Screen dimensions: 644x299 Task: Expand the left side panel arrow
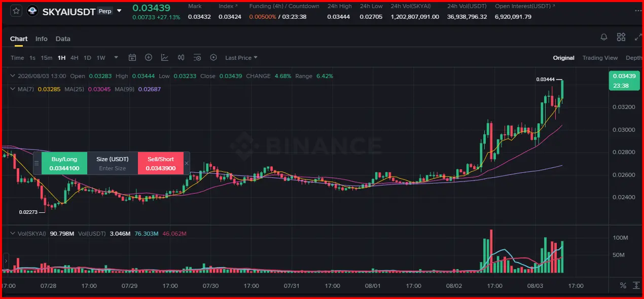point(6,261)
